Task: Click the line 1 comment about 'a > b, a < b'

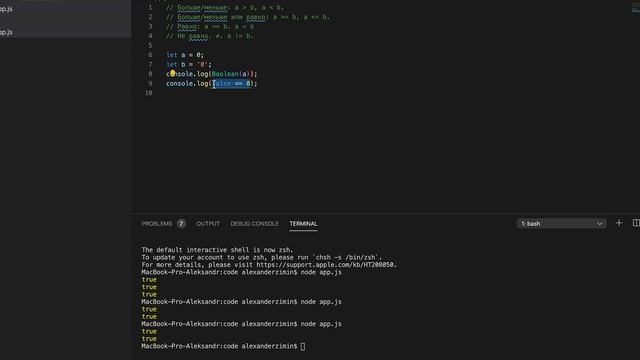Action: 224,7
